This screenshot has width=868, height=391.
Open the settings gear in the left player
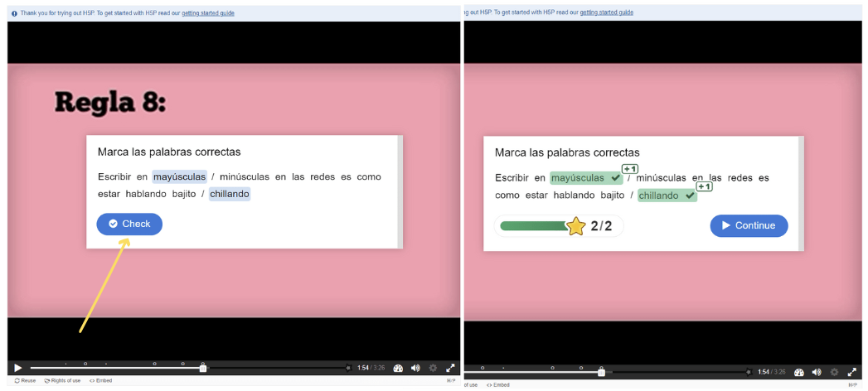(433, 369)
